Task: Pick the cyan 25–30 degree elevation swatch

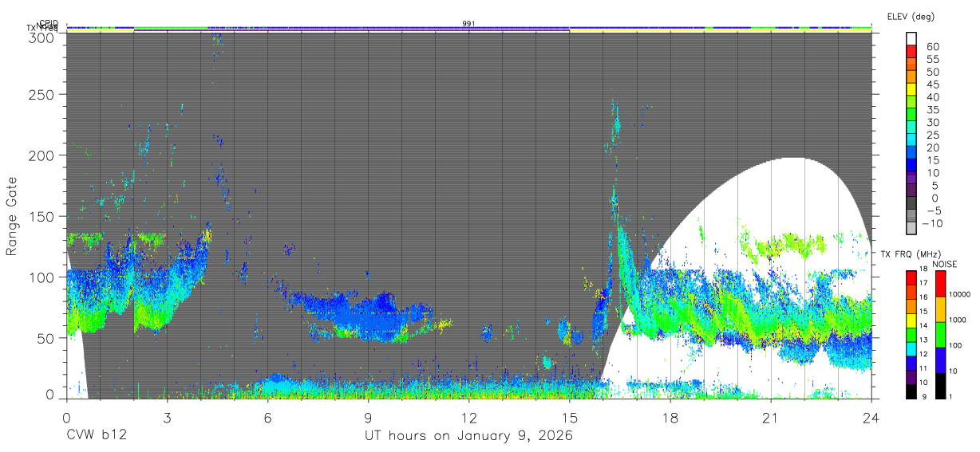Action: pyautogui.click(x=911, y=128)
